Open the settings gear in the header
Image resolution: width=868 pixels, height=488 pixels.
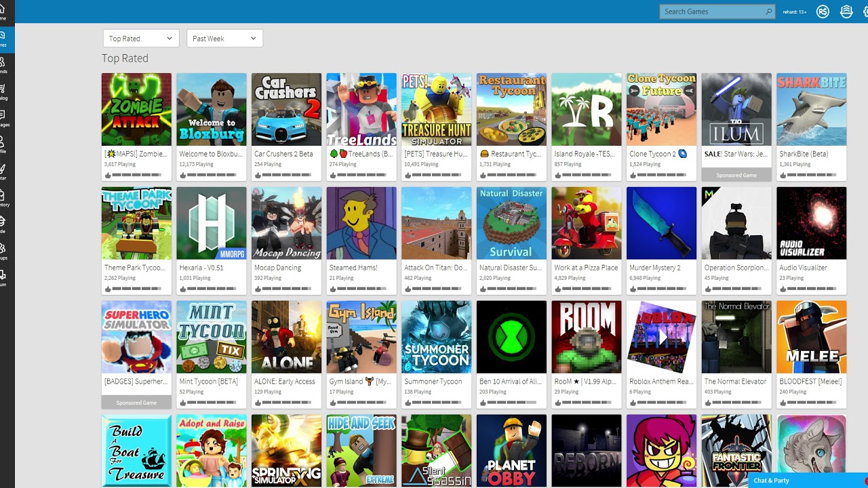[865, 12]
